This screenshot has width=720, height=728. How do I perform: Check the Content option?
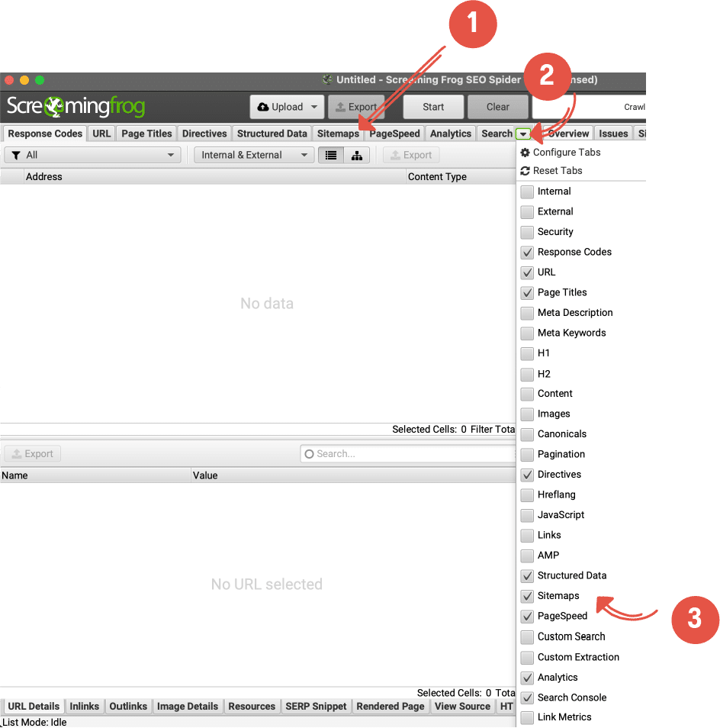[x=527, y=394]
